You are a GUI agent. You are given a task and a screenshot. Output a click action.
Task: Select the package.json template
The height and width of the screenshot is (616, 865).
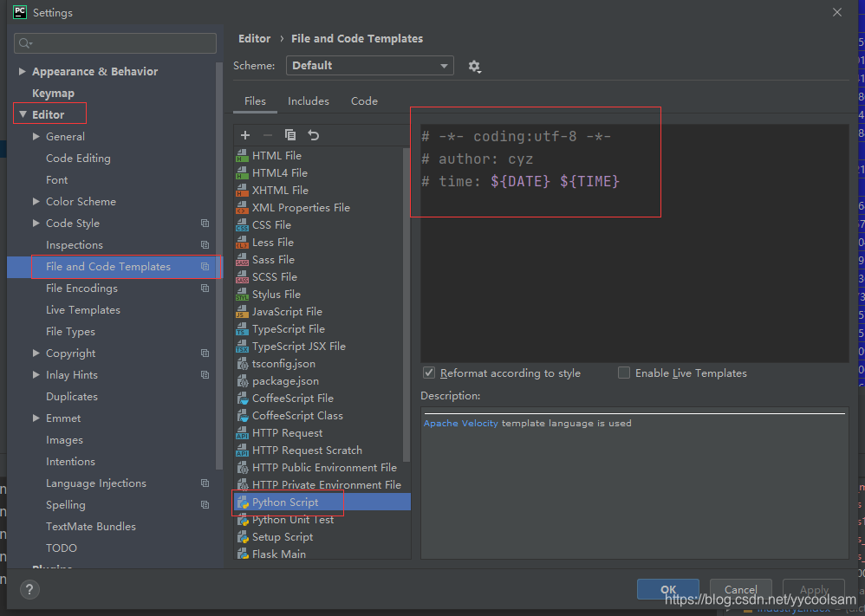322,381
